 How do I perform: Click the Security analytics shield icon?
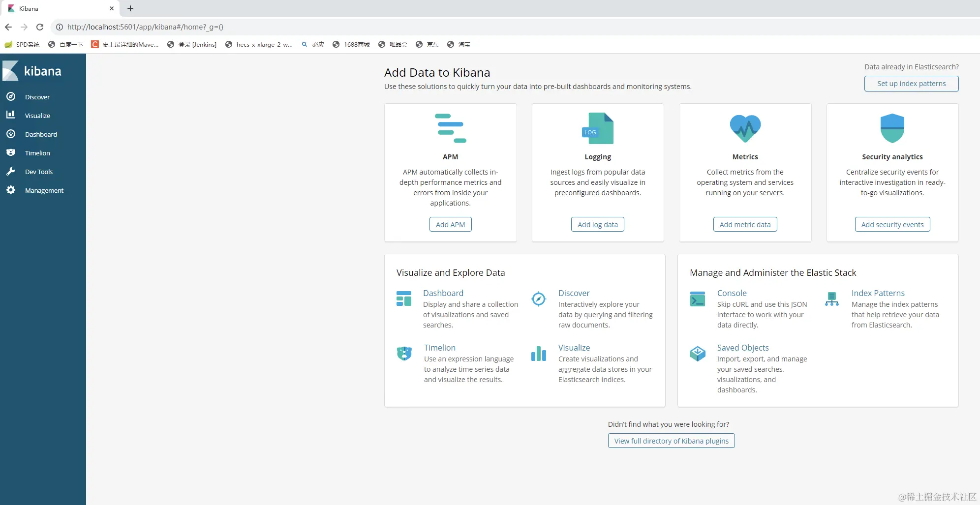892,128
